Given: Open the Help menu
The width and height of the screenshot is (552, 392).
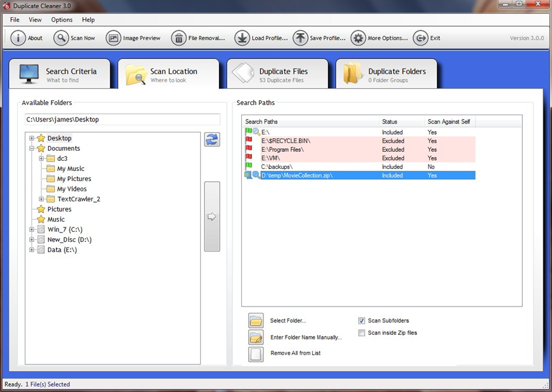Looking at the screenshot, I should click(89, 20).
